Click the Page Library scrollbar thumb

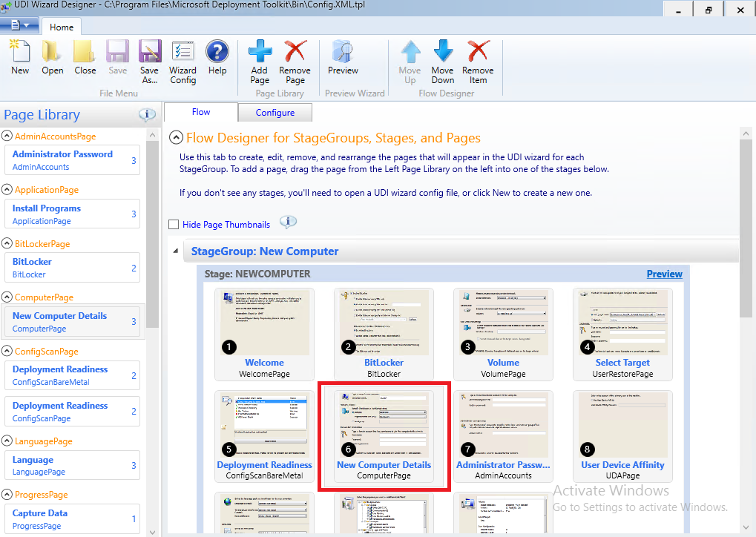(x=152, y=235)
